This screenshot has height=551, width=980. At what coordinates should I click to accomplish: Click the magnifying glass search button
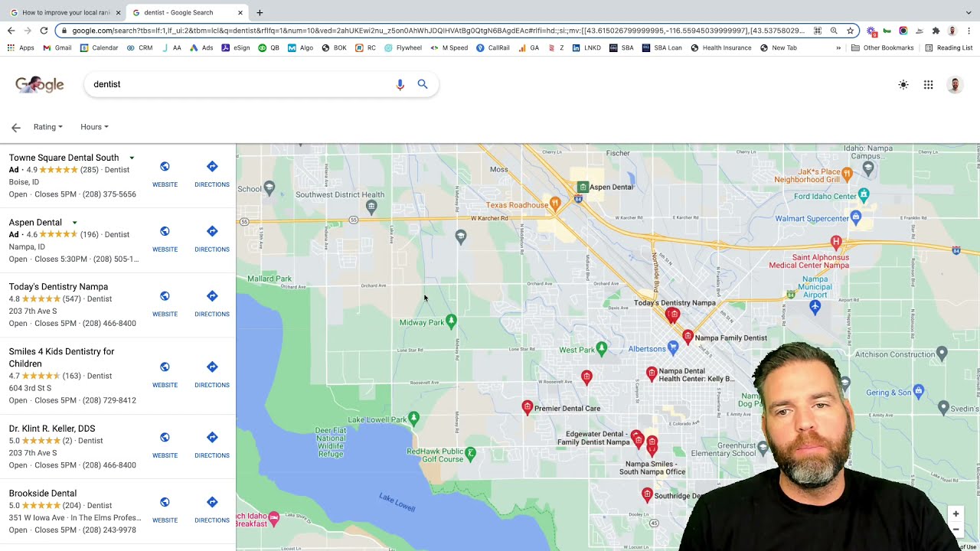click(423, 84)
